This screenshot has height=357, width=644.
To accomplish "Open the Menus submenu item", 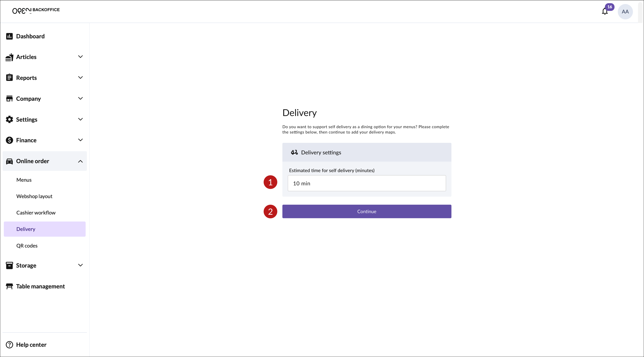I will click(24, 180).
